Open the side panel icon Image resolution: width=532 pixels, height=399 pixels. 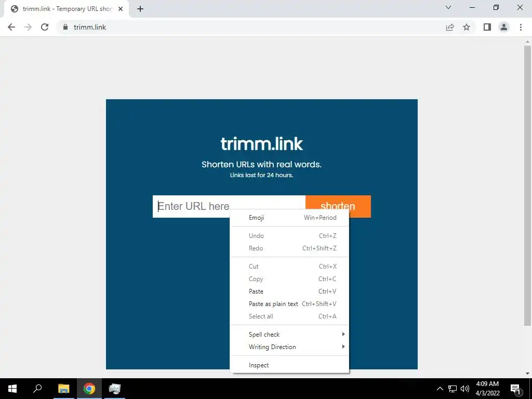(487, 27)
